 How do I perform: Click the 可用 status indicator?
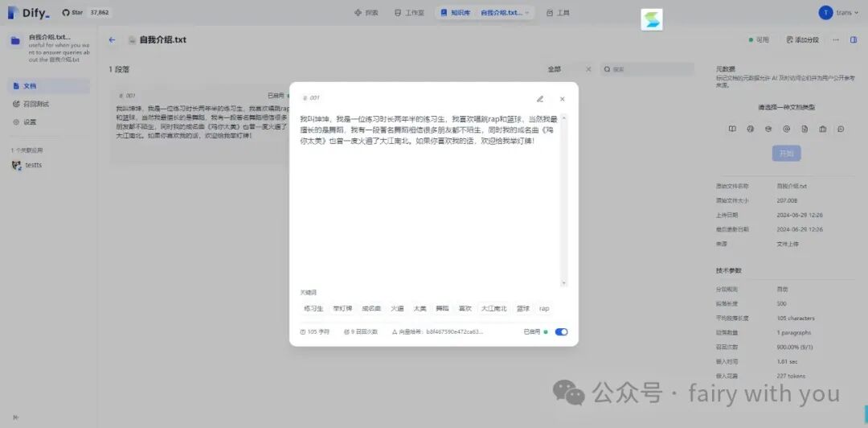pyautogui.click(x=759, y=40)
